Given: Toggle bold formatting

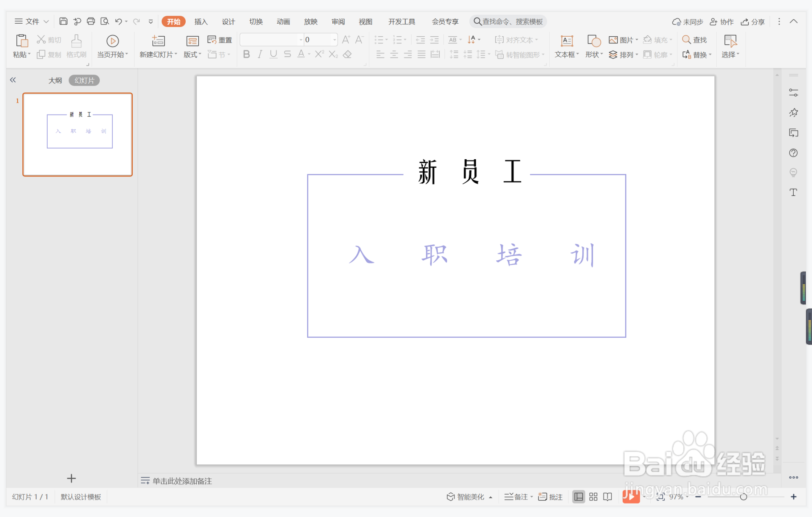Looking at the screenshot, I should point(246,54).
